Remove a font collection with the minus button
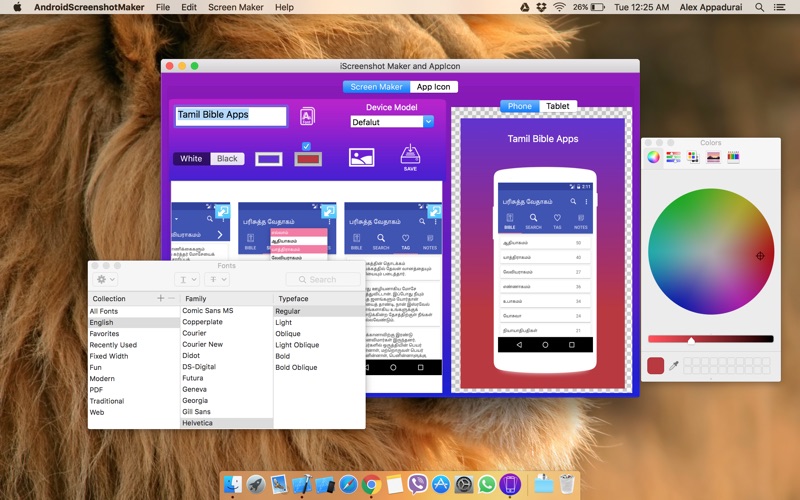800x500 pixels. pyautogui.click(x=171, y=298)
